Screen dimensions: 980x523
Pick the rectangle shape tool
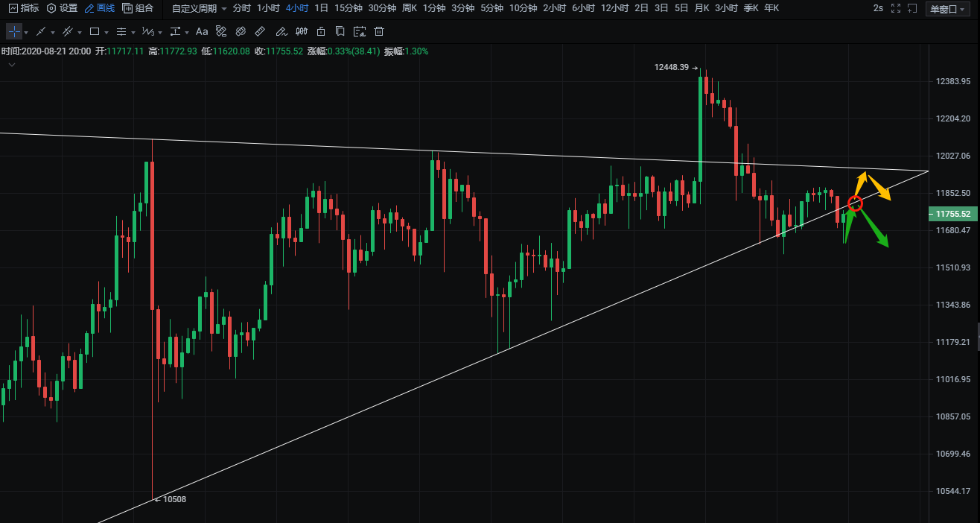(95, 32)
